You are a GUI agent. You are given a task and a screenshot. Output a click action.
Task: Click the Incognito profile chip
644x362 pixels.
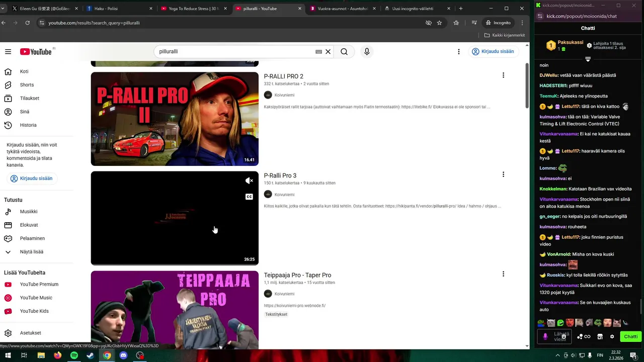click(x=499, y=23)
